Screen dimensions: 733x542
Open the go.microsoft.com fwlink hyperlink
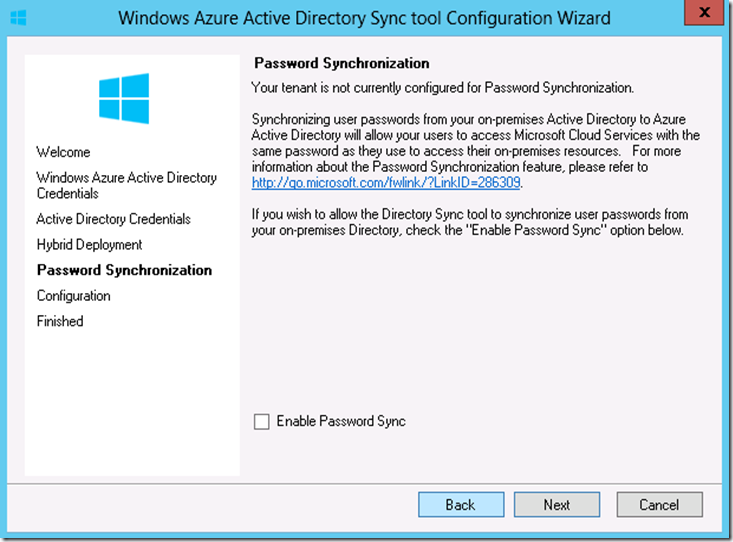click(386, 182)
